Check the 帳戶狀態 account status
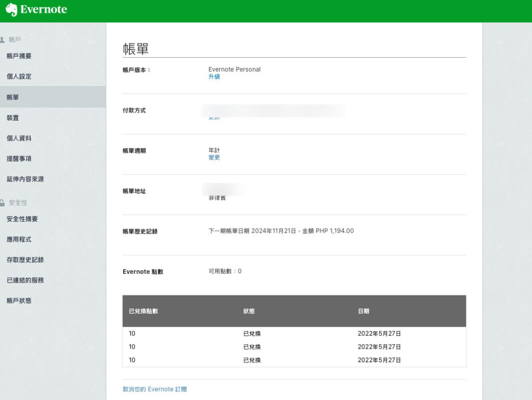Viewport: 532px width, 400px height. click(x=18, y=300)
